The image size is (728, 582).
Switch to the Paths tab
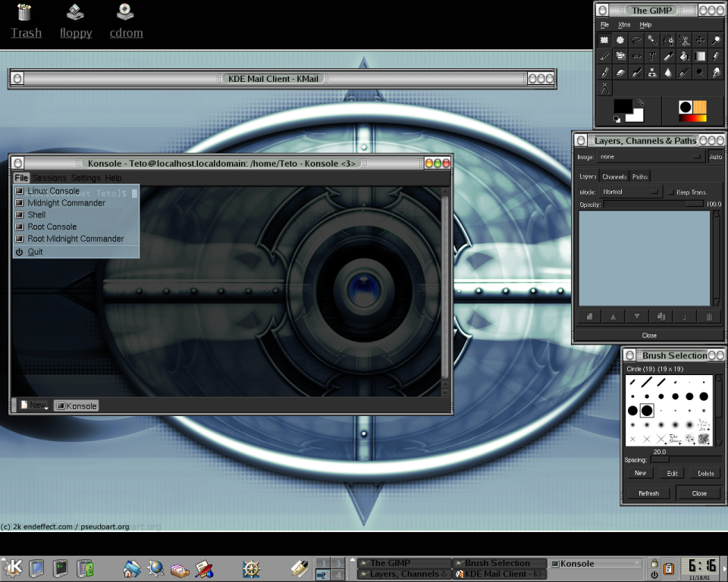coord(640,177)
